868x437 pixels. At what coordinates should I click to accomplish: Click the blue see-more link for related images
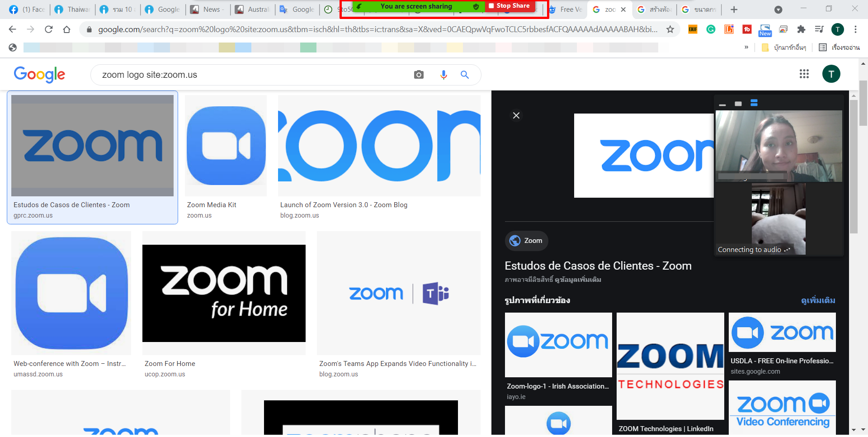pos(818,300)
